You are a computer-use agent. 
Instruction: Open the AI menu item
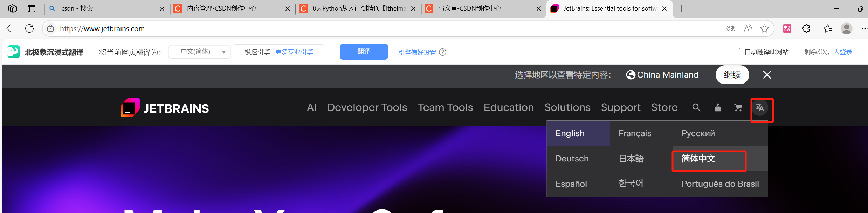pyautogui.click(x=312, y=107)
